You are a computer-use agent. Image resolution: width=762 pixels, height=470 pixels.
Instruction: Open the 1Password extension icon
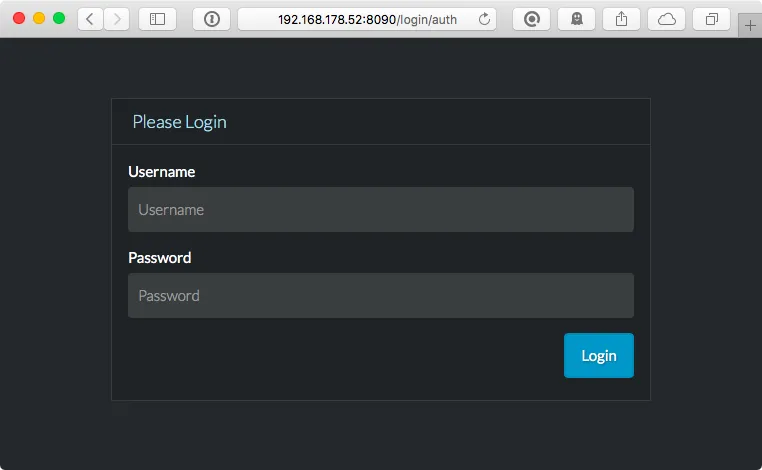point(211,19)
